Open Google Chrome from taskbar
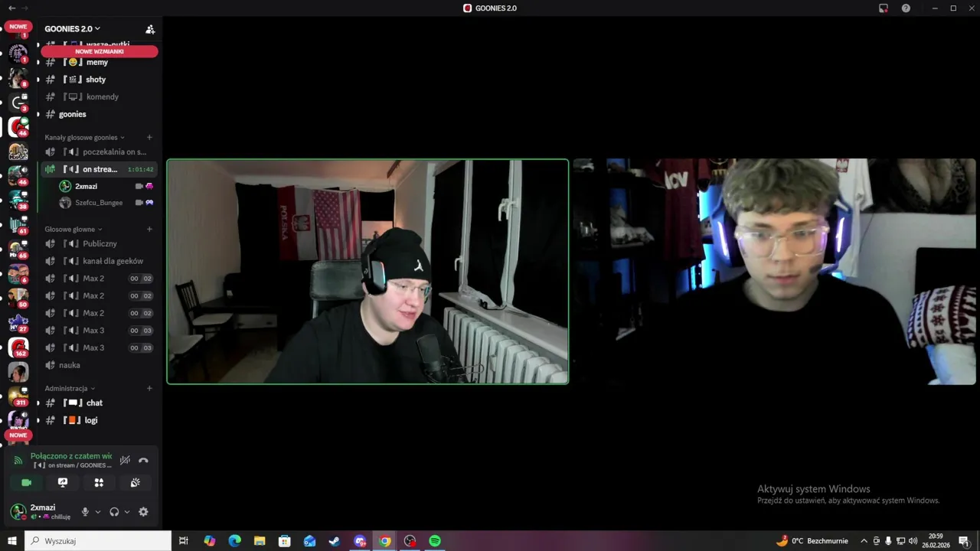The height and width of the screenshot is (551, 980). click(x=385, y=541)
